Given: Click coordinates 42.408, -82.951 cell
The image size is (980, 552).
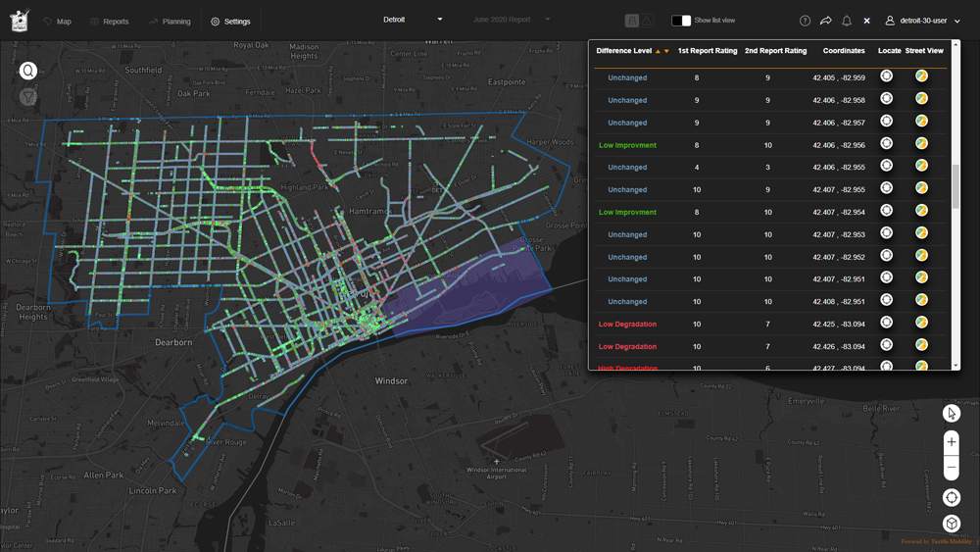Looking at the screenshot, I should (839, 302).
